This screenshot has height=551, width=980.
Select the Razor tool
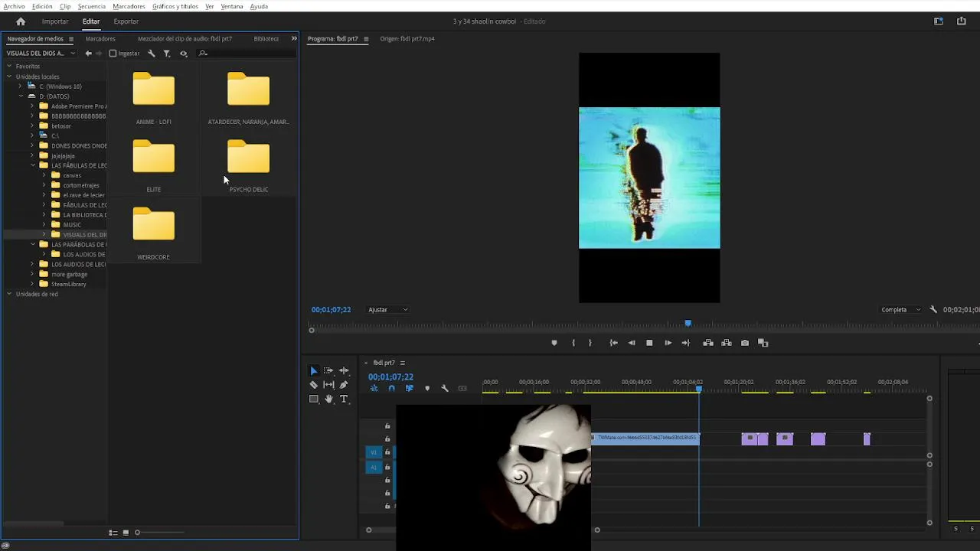click(x=313, y=385)
